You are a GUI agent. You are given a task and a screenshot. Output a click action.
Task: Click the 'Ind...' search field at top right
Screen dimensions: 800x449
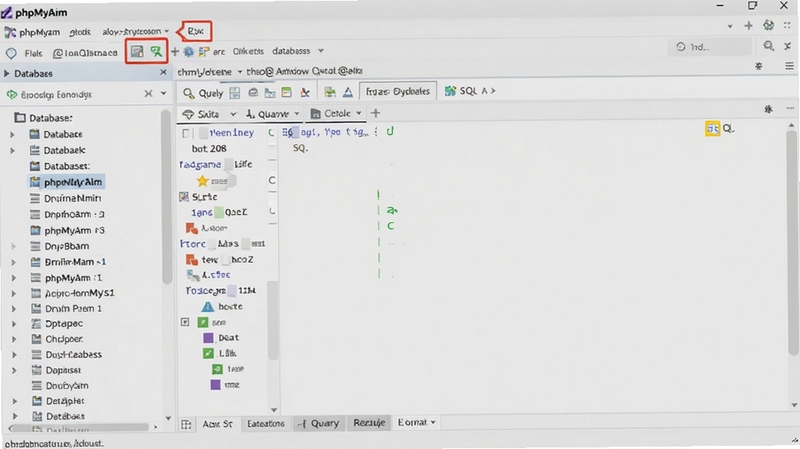[x=710, y=47]
